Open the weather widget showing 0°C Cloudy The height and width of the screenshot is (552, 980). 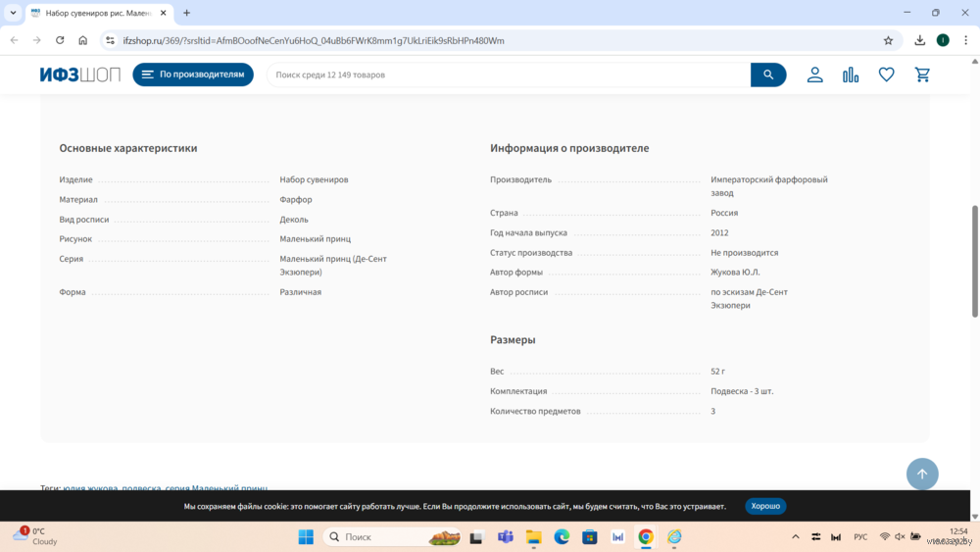(x=36, y=536)
